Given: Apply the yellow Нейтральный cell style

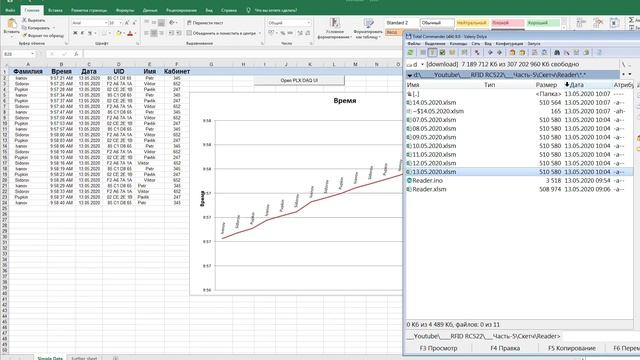Looking at the screenshot, I should [x=472, y=23].
